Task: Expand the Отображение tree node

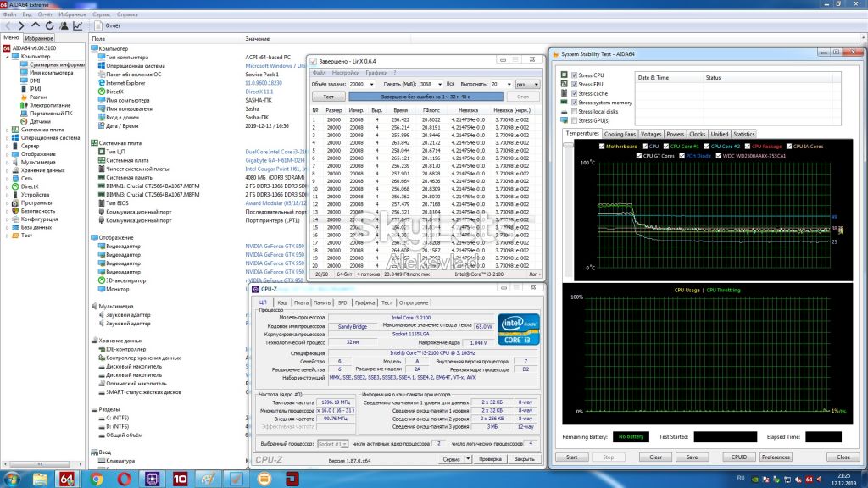Action: 7,154
